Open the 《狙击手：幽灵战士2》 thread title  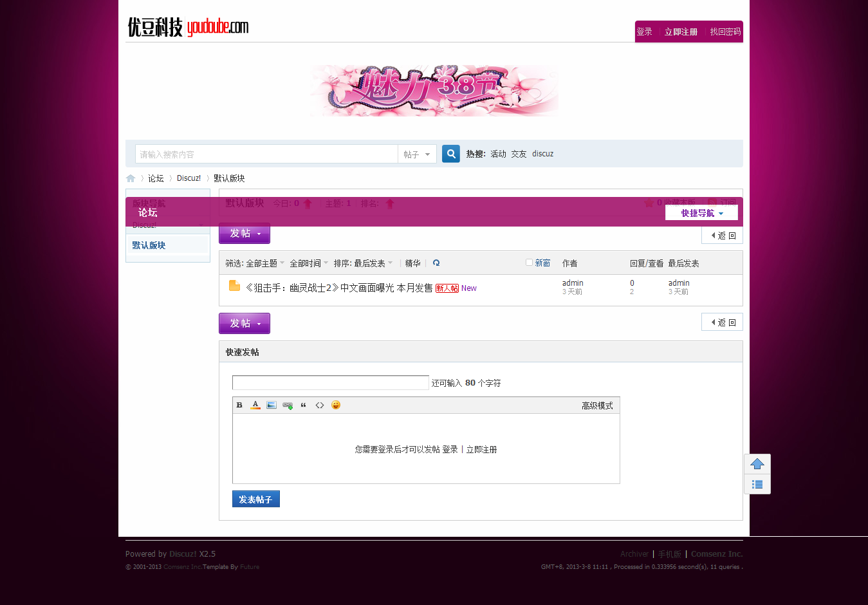tap(339, 288)
